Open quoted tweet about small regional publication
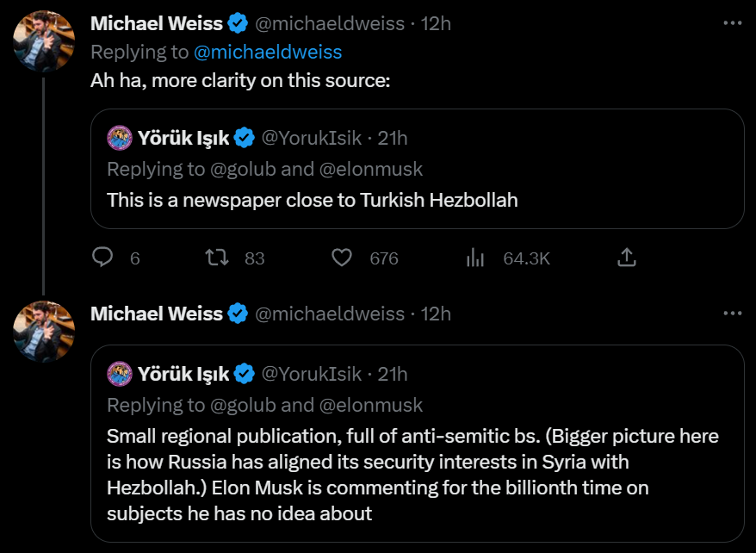This screenshot has height=553, width=756. pos(417,474)
